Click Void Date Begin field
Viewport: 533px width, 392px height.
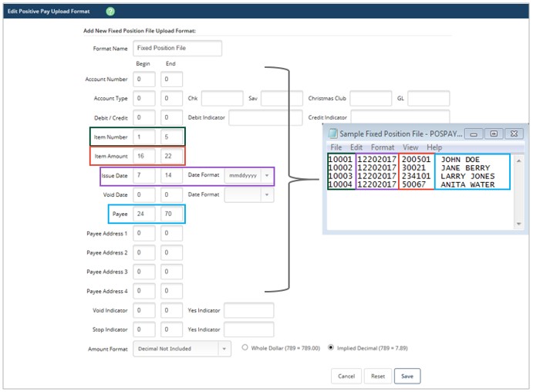144,194
